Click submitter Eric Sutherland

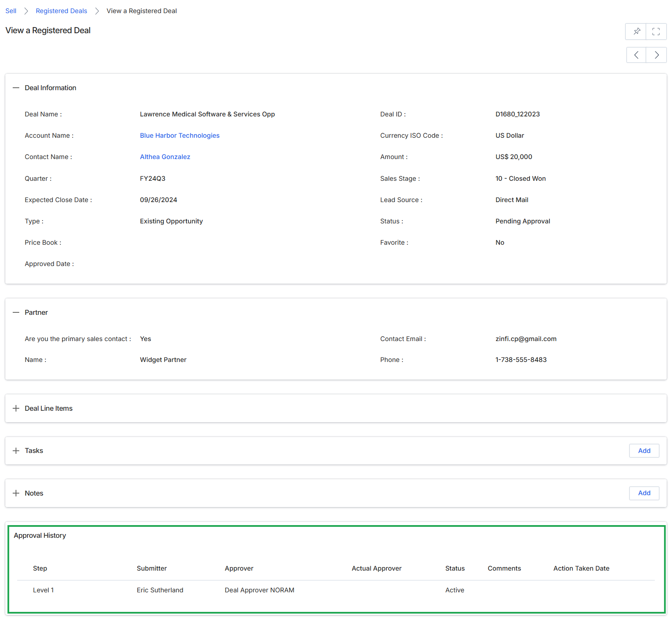[x=160, y=590]
